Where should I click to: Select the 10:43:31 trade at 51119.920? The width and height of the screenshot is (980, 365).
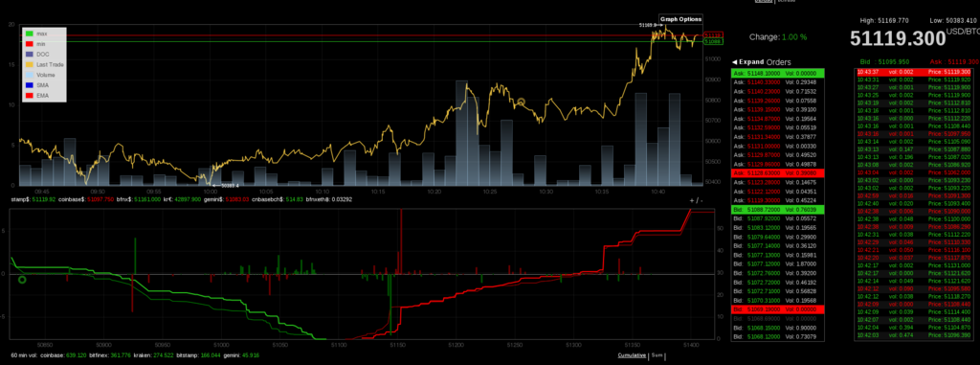coord(913,80)
